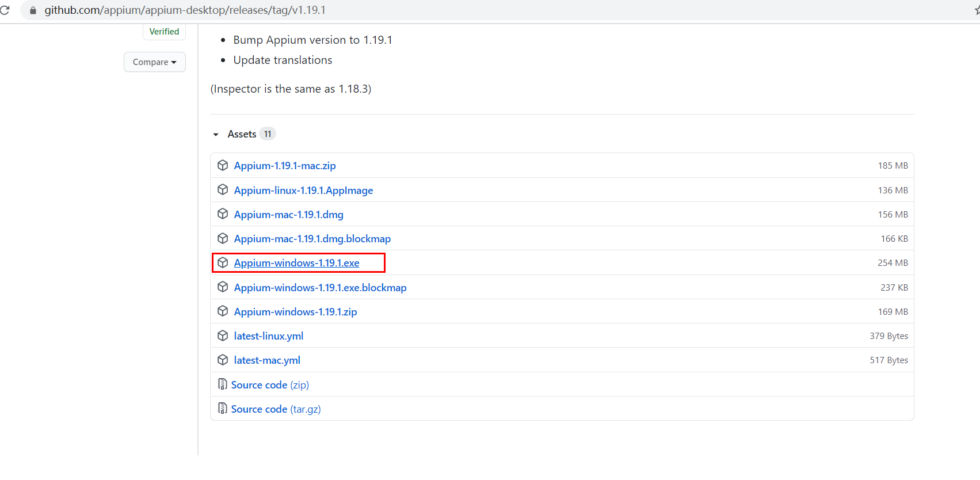980x480 pixels.
Task: Click '(Inspector is the same as 1.18.3)' text
Action: (291, 89)
